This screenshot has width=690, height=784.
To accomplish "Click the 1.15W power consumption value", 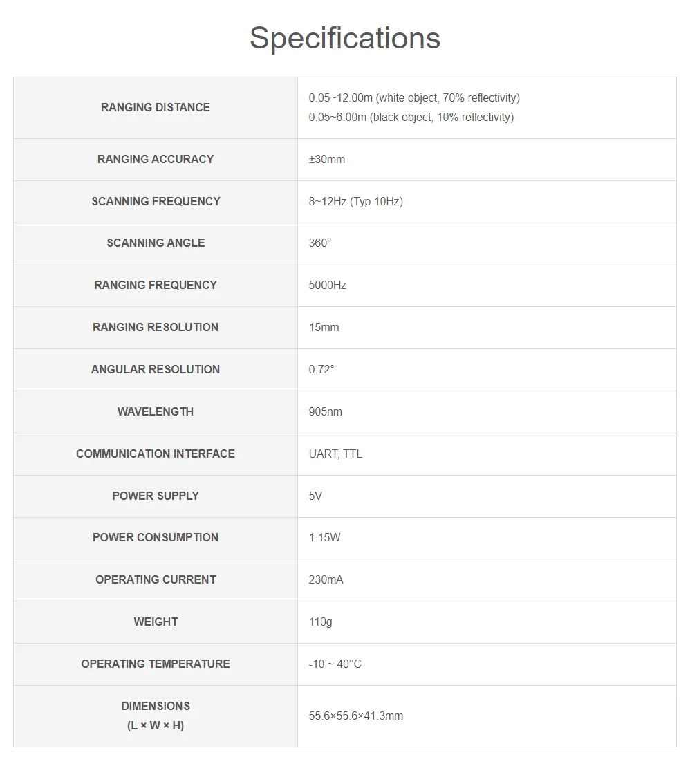I will pyautogui.click(x=324, y=537).
